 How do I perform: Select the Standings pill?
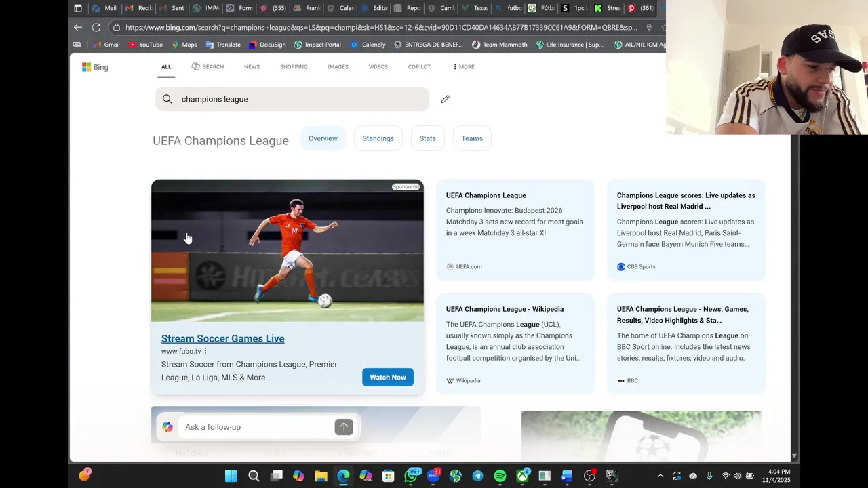point(378,138)
